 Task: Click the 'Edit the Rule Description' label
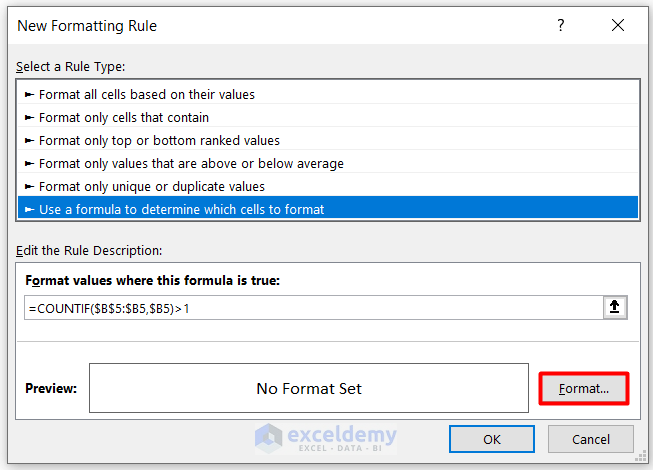(89, 250)
